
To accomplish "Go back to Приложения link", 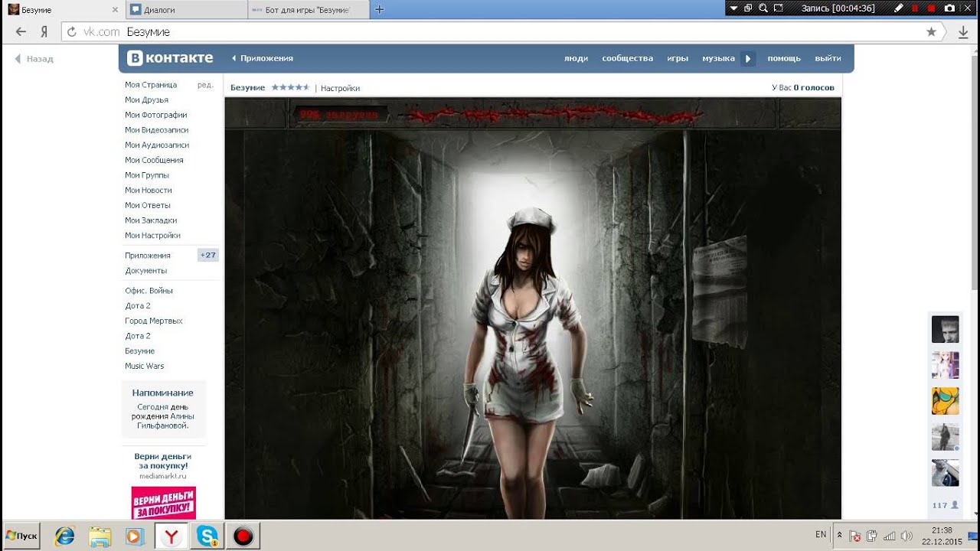I will (263, 58).
